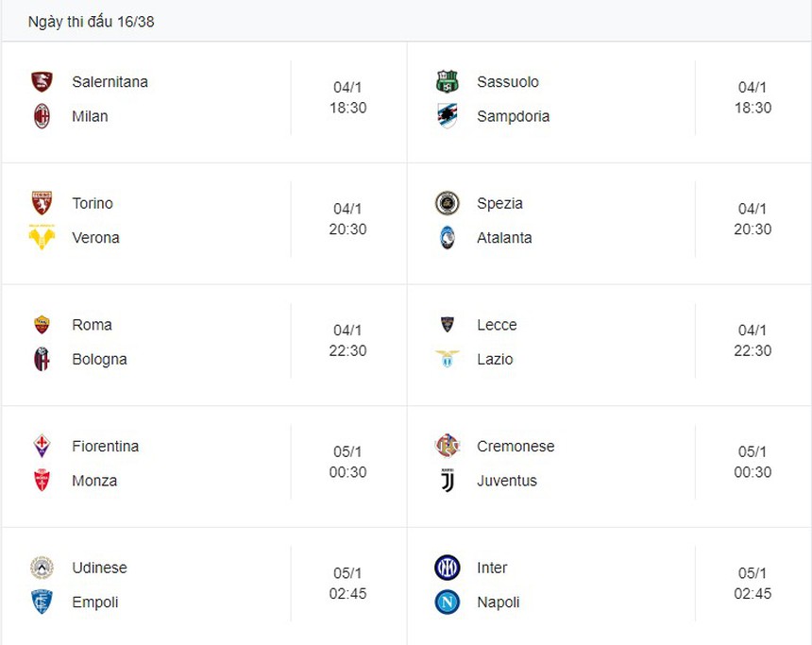Click the Salernitana club crest

[x=42, y=82]
